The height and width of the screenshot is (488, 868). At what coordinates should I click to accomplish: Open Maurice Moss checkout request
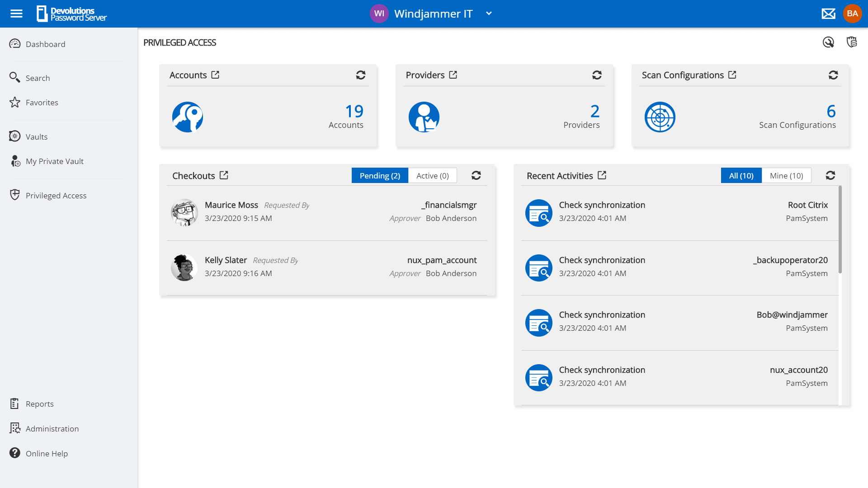coord(231,205)
